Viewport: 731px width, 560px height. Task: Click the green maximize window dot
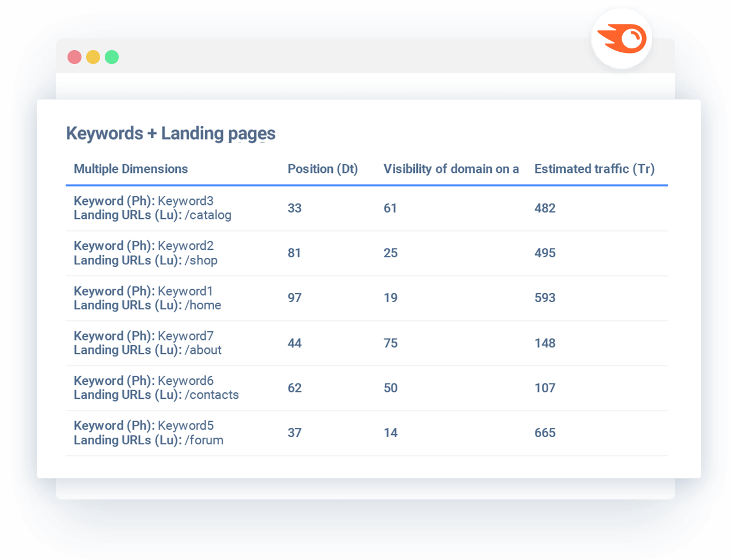tap(112, 57)
